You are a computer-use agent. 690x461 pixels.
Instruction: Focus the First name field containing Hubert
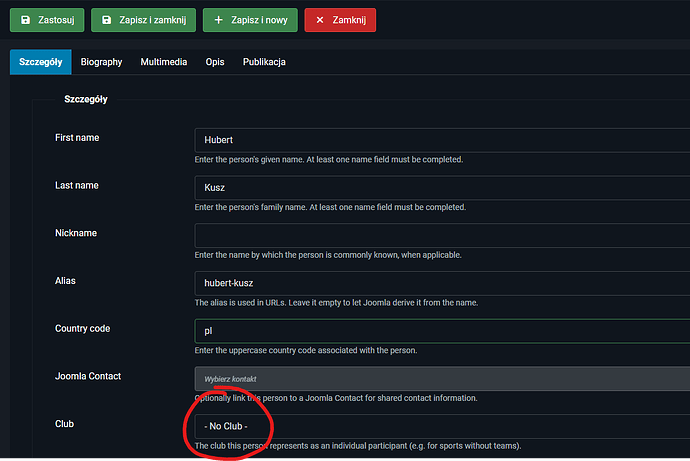coord(442,140)
